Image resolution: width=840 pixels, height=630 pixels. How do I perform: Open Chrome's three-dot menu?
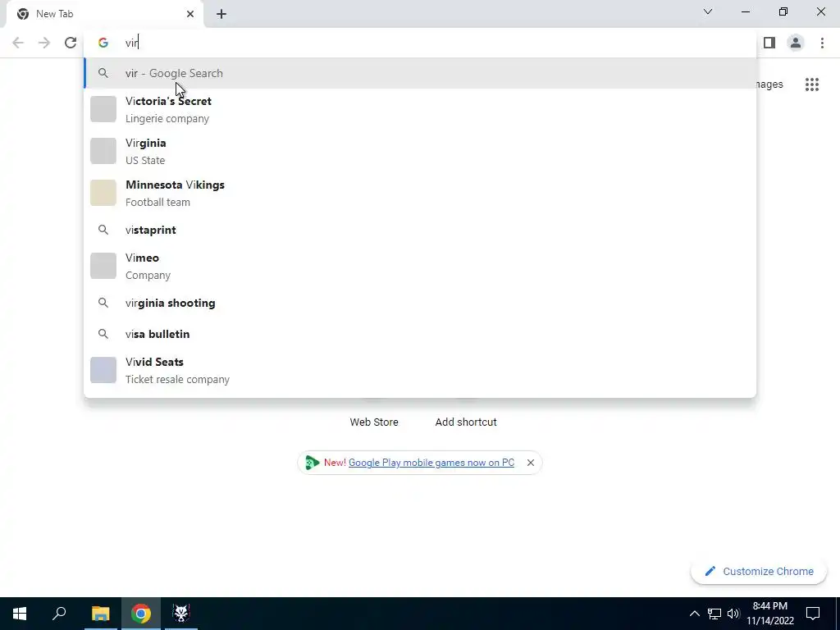click(822, 43)
